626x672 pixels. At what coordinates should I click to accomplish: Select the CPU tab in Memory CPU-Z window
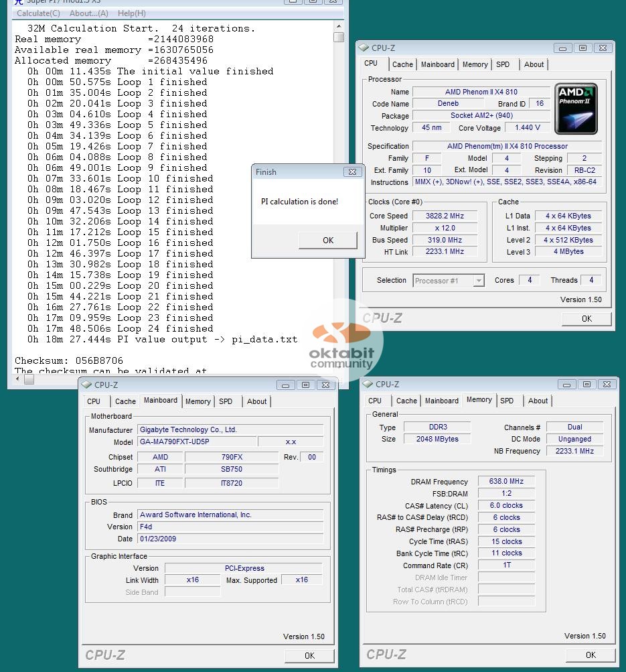click(x=375, y=401)
